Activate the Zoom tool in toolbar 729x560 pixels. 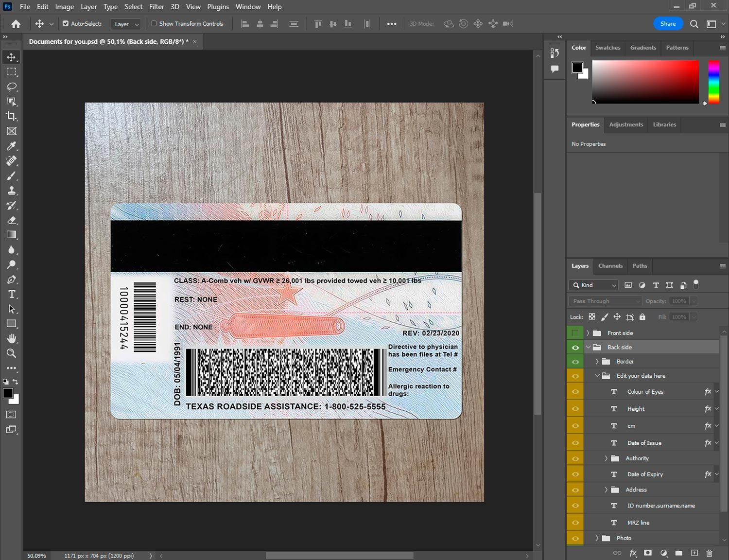[12, 353]
